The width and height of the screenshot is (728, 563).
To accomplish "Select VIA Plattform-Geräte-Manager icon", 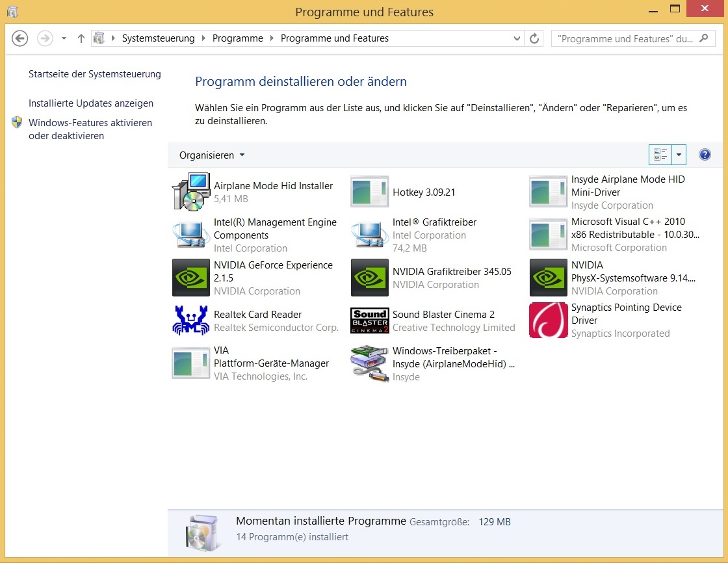I will [191, 363].
